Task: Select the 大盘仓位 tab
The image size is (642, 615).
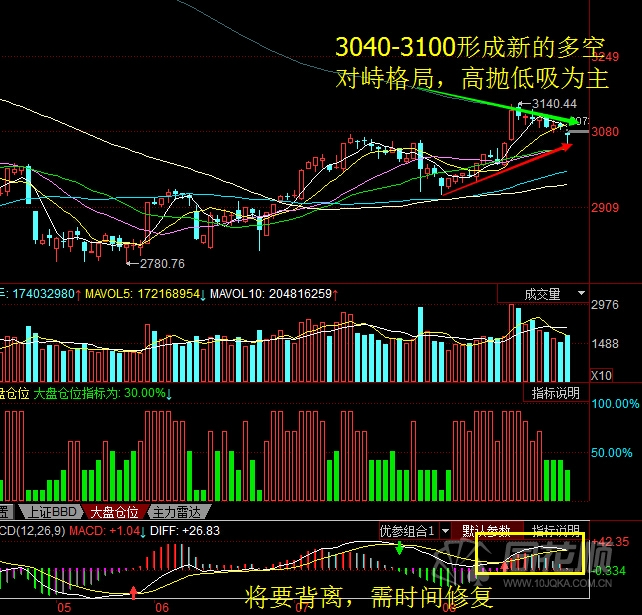Action: point(113,510)
